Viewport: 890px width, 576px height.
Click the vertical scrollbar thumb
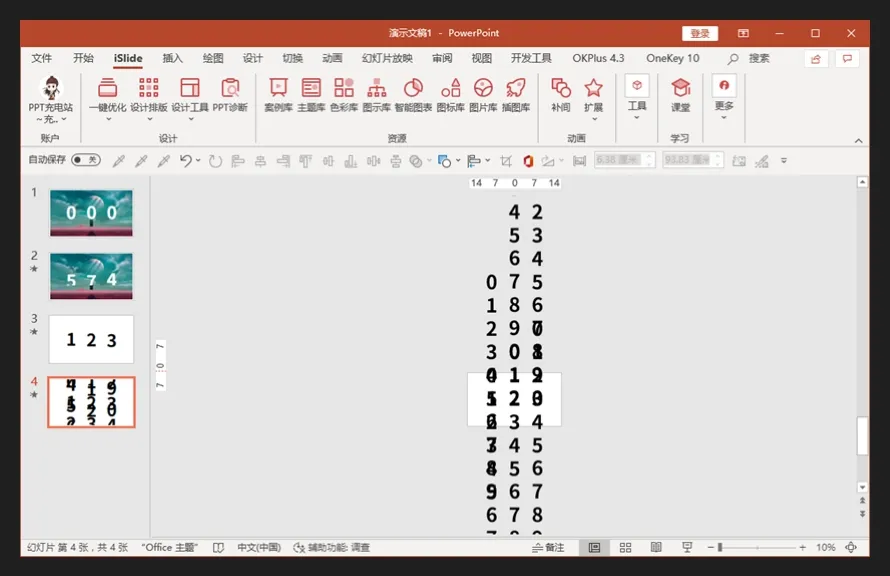pyautogui.click(x=862, y=436)
